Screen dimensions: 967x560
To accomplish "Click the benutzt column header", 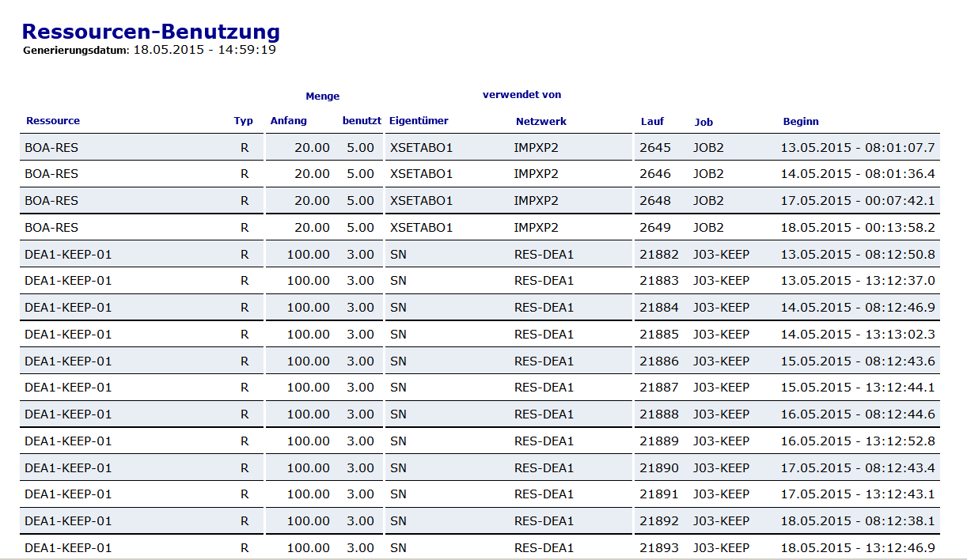I will 362,121.
